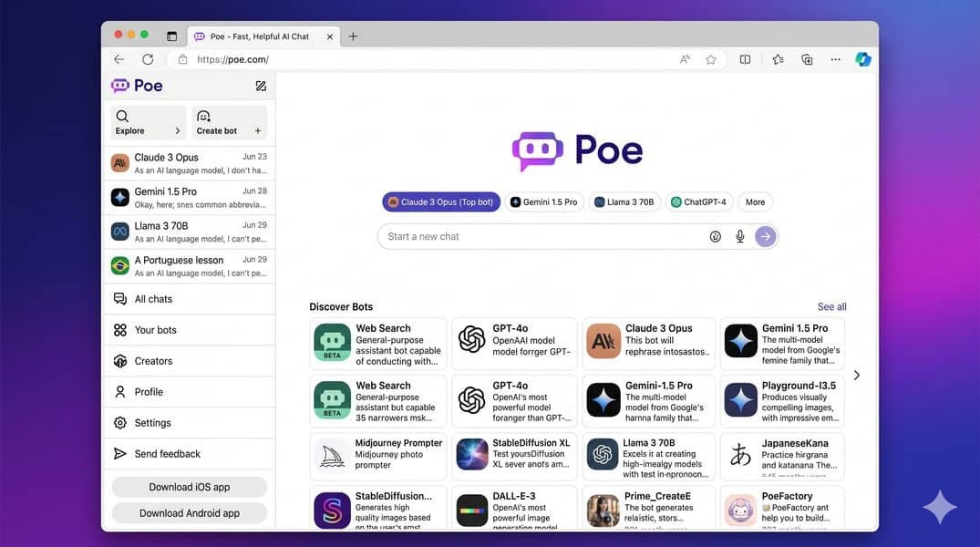This screenshot has height=547, width=980.
Task: Open the StableDiffusion... bot with S icon
Action: click(x=378, y=508)
